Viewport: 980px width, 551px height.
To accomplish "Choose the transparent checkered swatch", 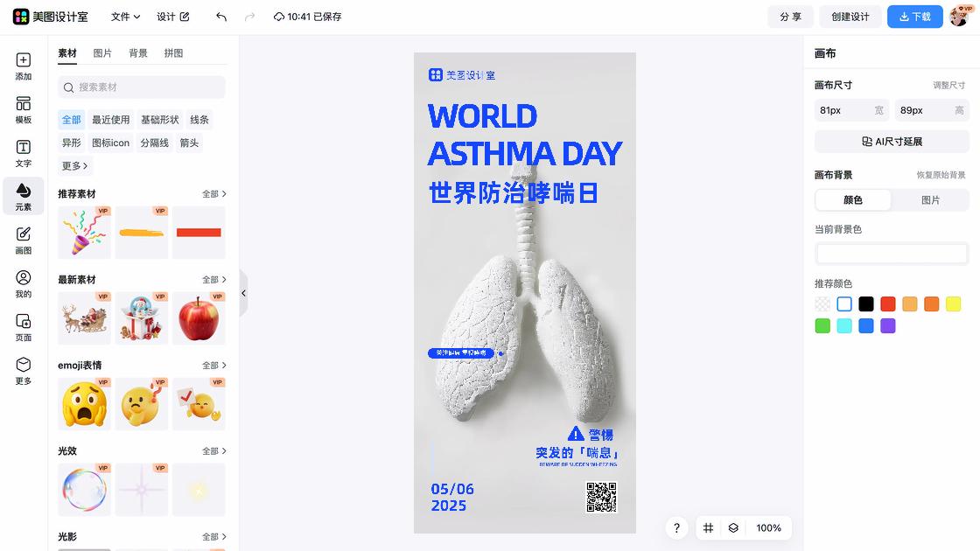I will (822, 304).
